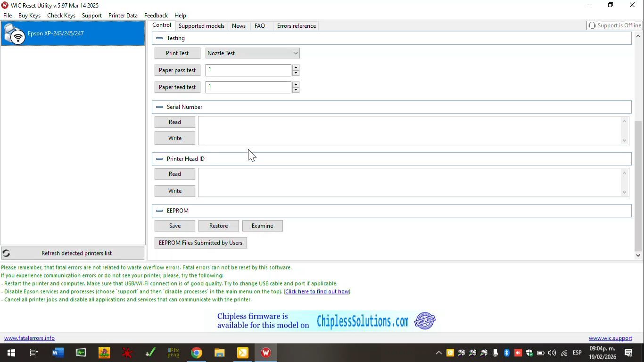Increase the Paper pass test count
Image resolution: width=644 pixels, height=362 pixels.
tap(296, 67)
